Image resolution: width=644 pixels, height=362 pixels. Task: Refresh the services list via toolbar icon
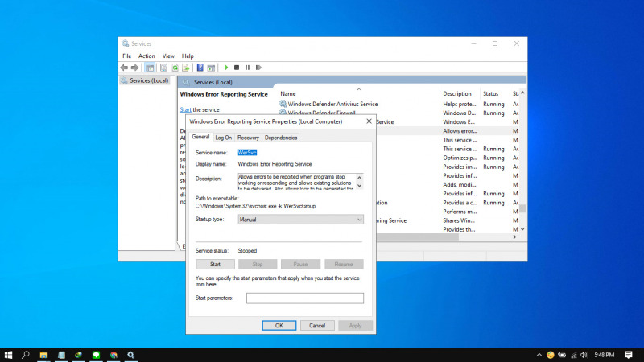[175, 68]
